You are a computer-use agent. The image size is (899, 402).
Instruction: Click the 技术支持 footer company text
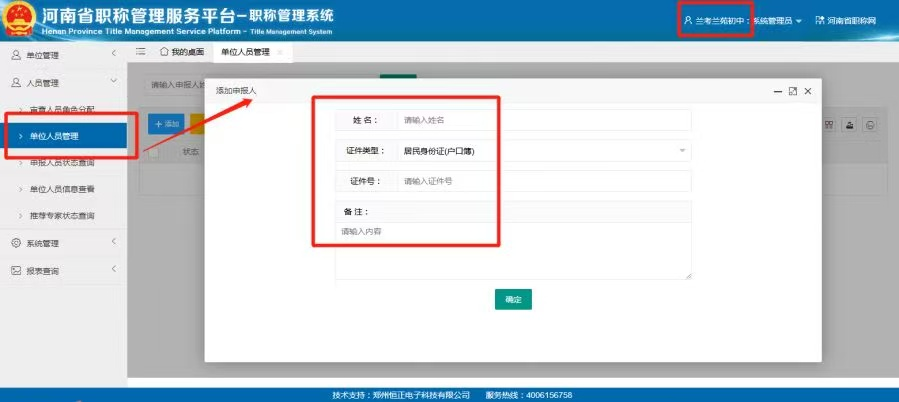coord(401,395)
